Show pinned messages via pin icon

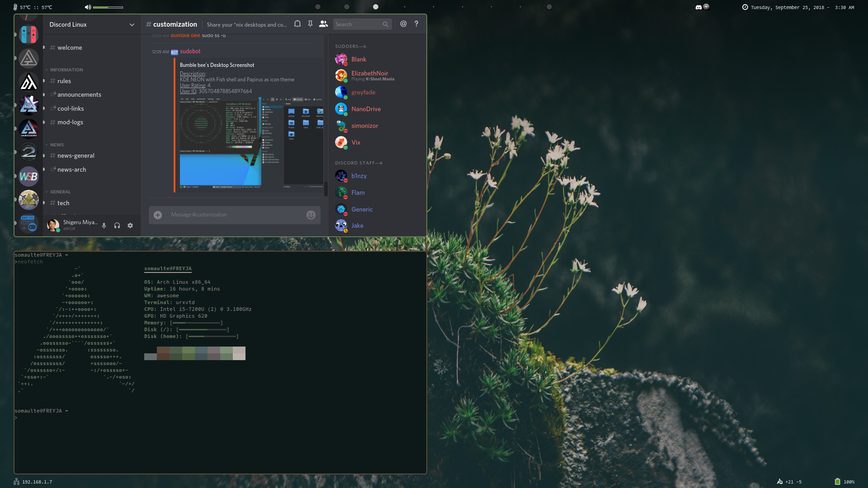[311, 24]
